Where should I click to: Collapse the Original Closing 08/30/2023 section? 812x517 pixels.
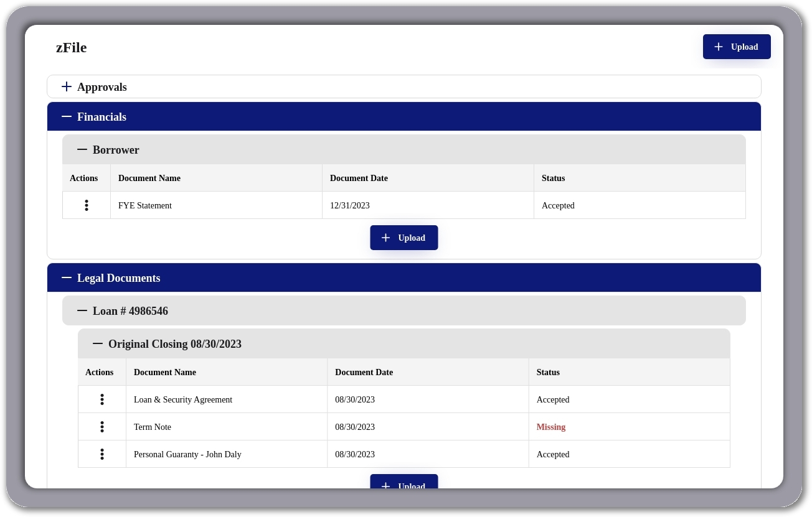coord(98,343)
